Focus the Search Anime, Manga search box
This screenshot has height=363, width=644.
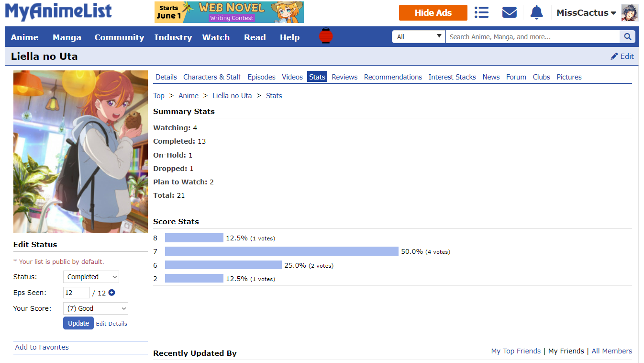[x=533, y=37]
